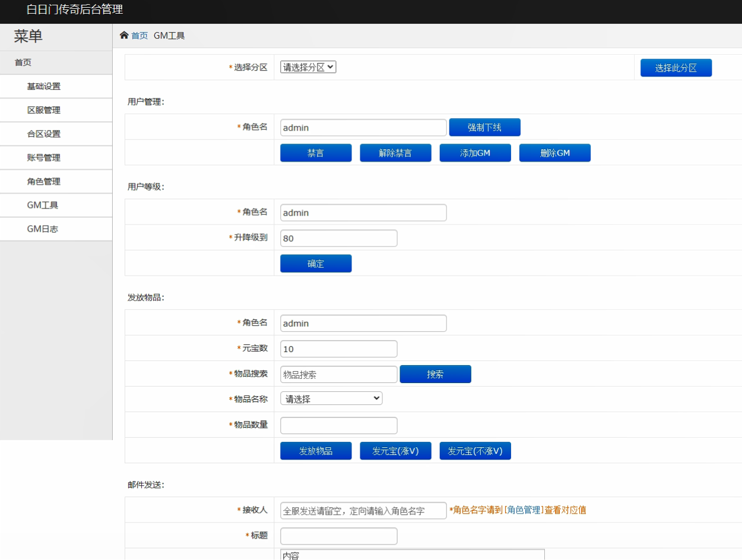
Task: Click the 强制下线 button
Action: (x=484, y=128)
